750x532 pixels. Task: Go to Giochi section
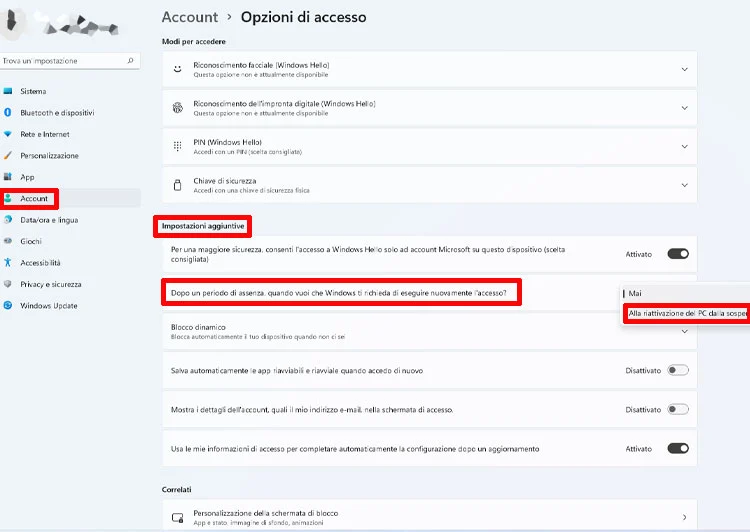(31, 241)
